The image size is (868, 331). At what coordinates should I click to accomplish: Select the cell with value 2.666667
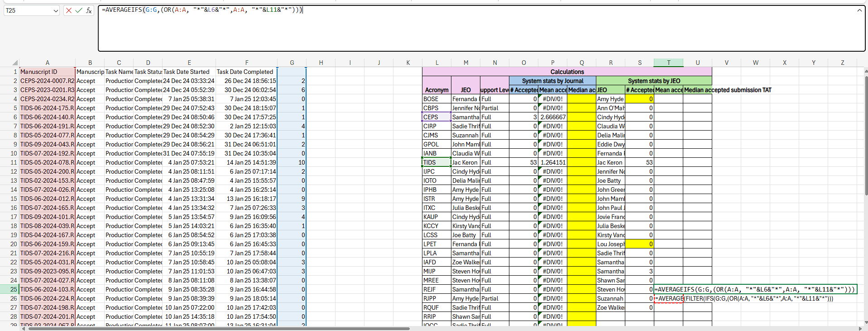coord(552,117)
